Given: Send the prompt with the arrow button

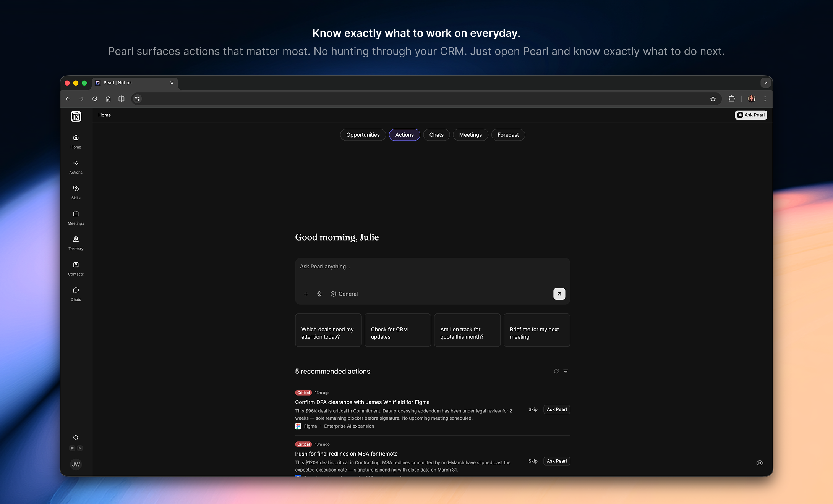Looking at the screenshot, I should (x=559, y=294).
